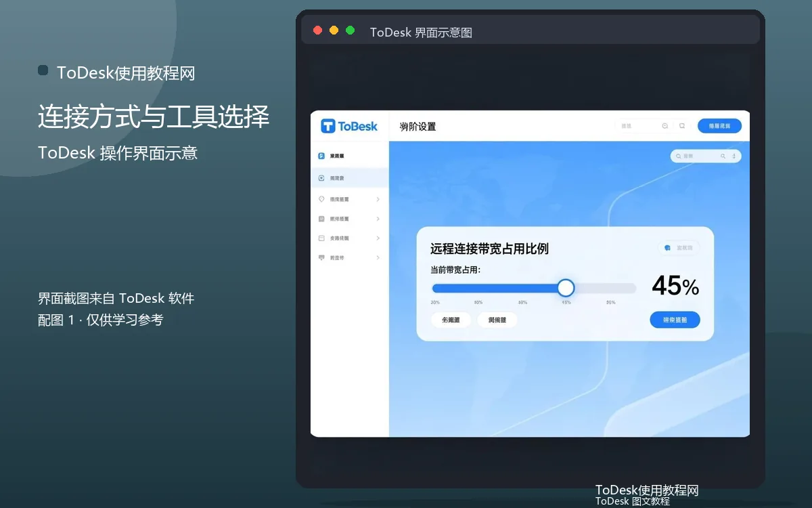The width and height of the screenshot is (812, 508).
Task: Click the 20% tick label under the slider
Action: coord(435,303)
